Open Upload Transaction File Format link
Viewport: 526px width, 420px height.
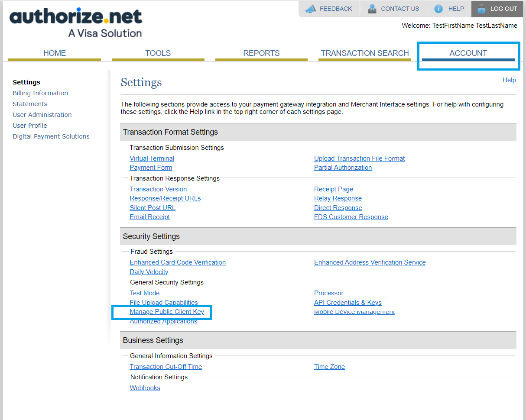[359, 158]
